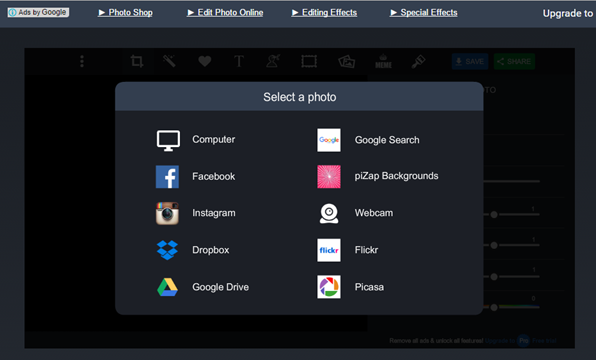This screenshot has width=596, height=360.
Task: Open the cut-out person tool
Action: point(273,61)
